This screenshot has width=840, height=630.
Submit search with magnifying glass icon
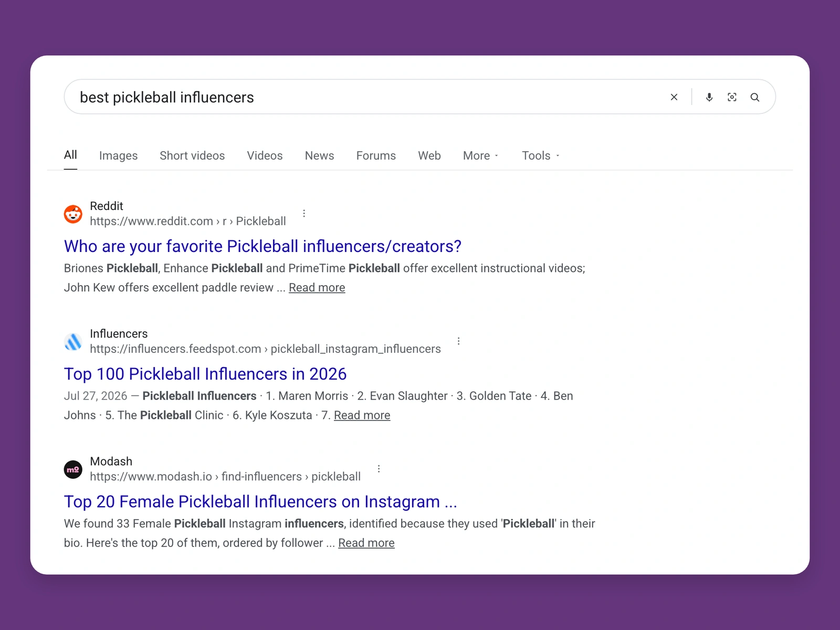[755, 97]
